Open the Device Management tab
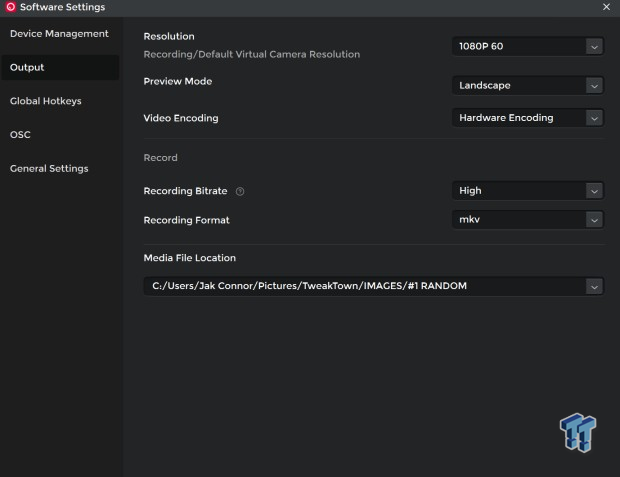The image size is (620, 477). [59, 34]
